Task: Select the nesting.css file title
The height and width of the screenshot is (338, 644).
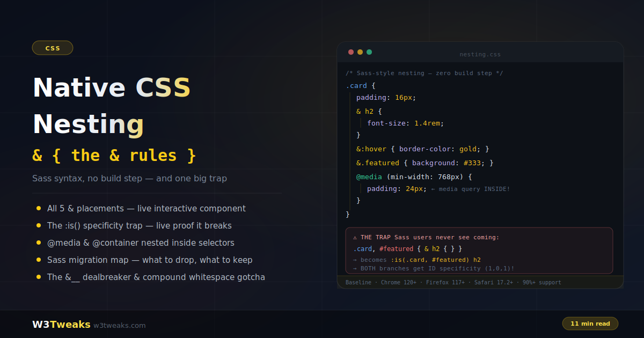Action: 480,54
